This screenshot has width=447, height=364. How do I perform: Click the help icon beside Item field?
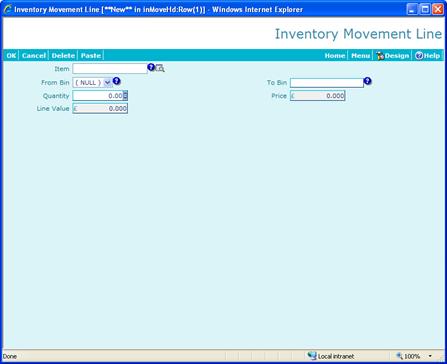pyautogui.click(x=151, y=67)
